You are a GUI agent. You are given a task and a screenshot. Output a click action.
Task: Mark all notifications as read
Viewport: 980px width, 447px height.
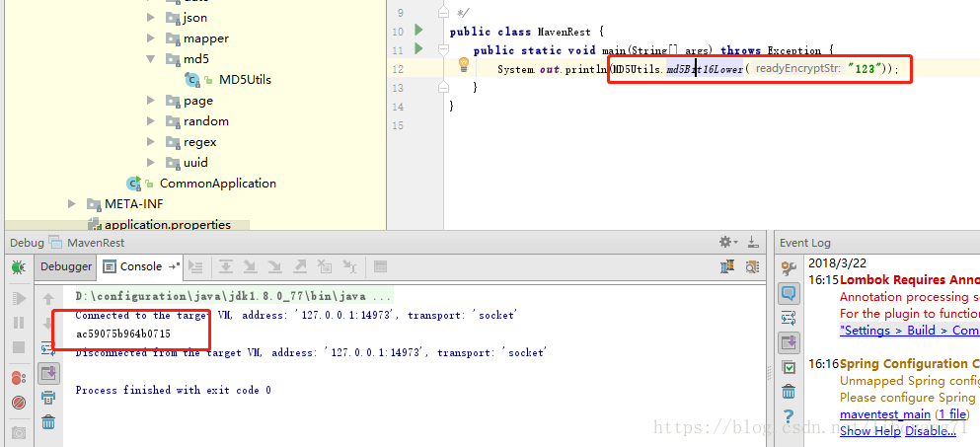point(789,368)
